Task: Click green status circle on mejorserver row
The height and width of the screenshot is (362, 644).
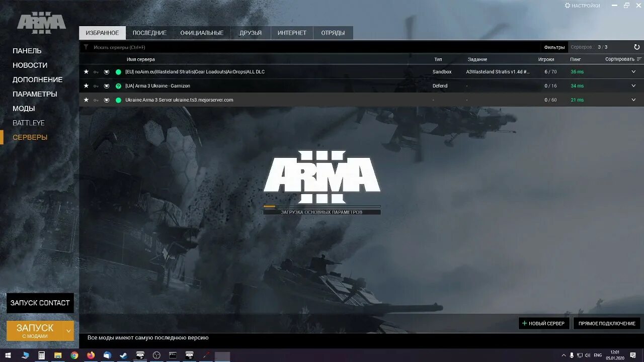Action: click(x=118, y=100)
